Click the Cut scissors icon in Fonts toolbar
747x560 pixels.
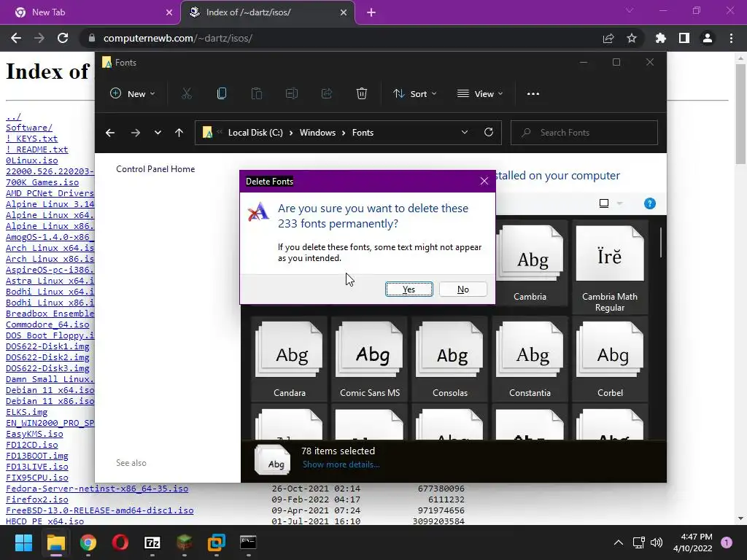click(186, 94)
